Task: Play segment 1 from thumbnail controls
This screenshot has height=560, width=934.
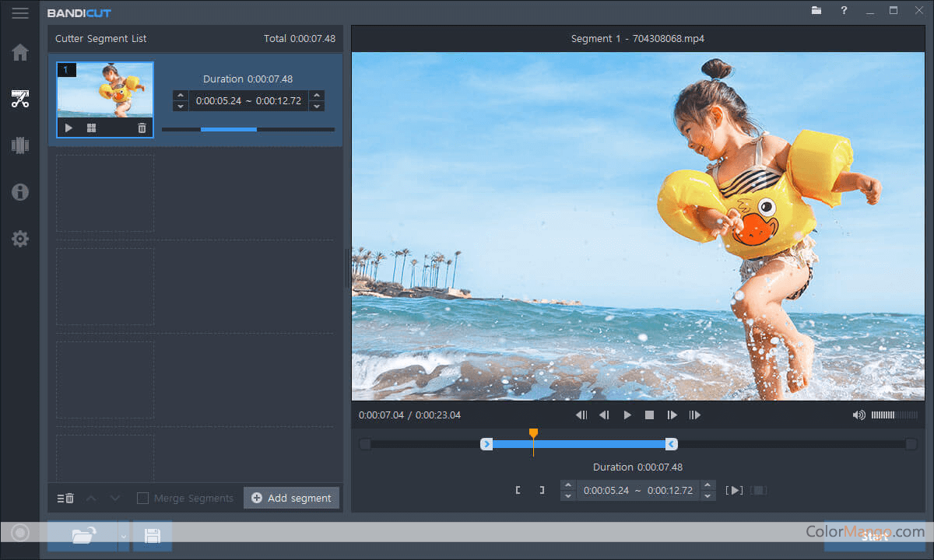Action: 68,128
